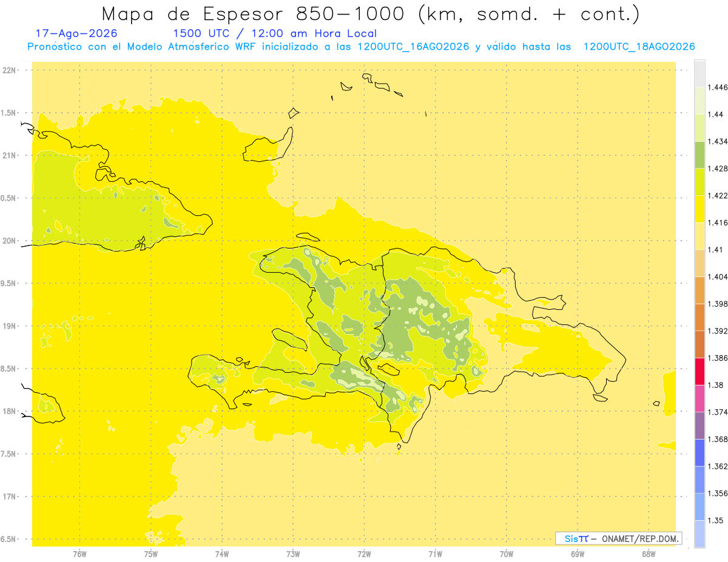
Task: Click the longitude axis label '69W'
Action: tap(578, 554)
